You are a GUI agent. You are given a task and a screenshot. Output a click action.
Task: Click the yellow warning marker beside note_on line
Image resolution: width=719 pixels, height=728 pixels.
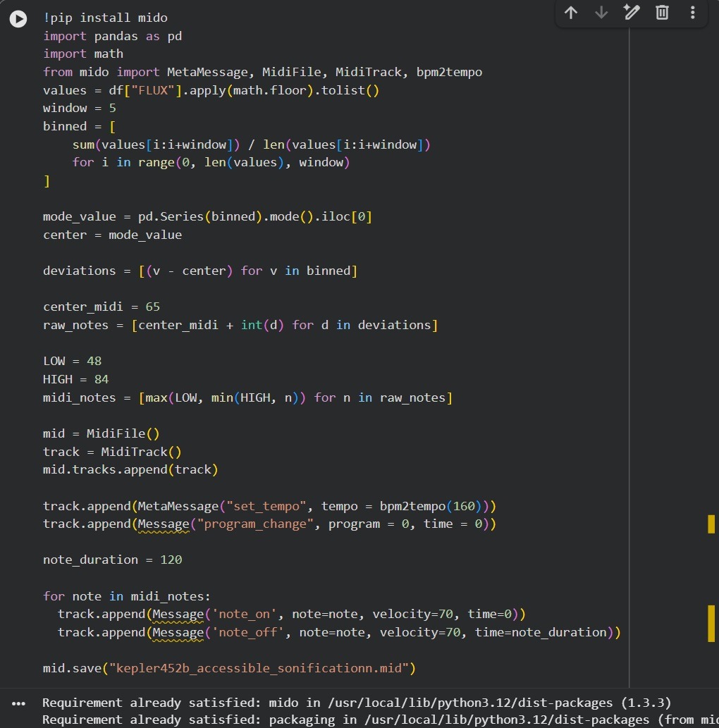[711, 615]
